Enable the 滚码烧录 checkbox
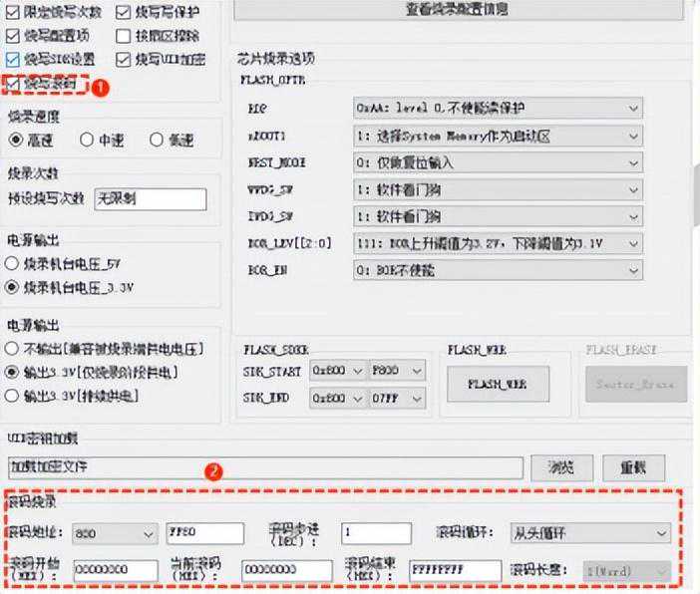The image size is (700, 594). coord(12,84)
